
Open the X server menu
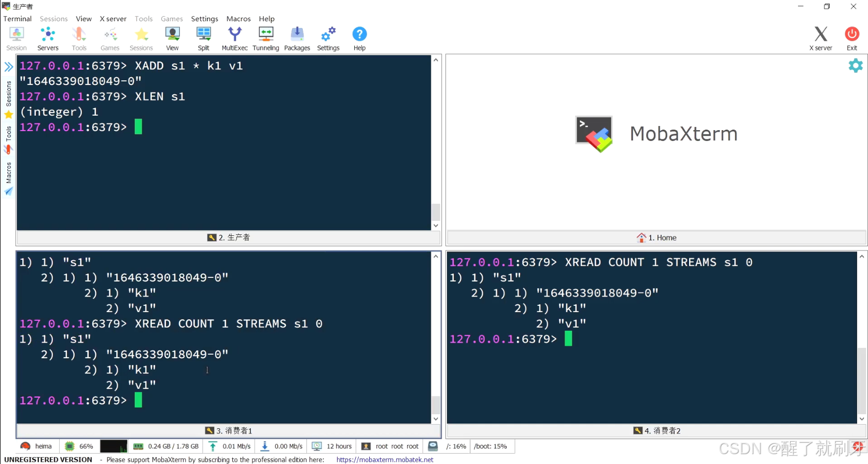pos(113,19)
